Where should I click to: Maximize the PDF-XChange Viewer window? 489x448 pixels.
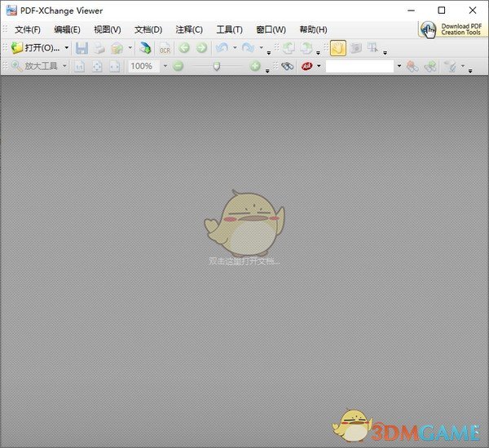[x=442, y=11]
